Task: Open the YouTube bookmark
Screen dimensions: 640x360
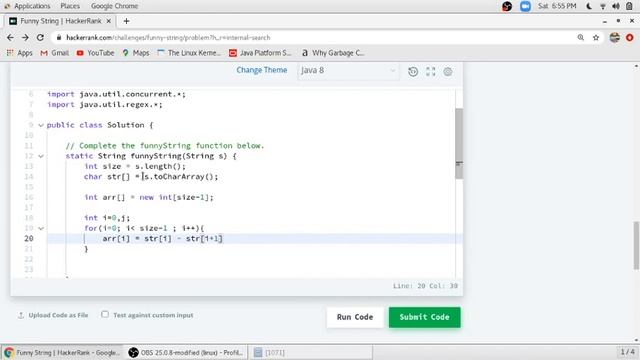Action: [x=96, y=53]
